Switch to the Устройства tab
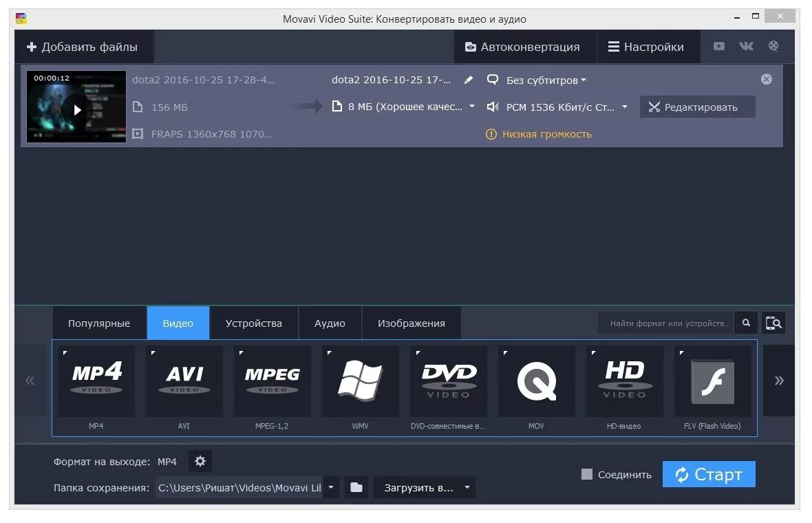This screenshot has height=523, width=812. coord(254,323)
